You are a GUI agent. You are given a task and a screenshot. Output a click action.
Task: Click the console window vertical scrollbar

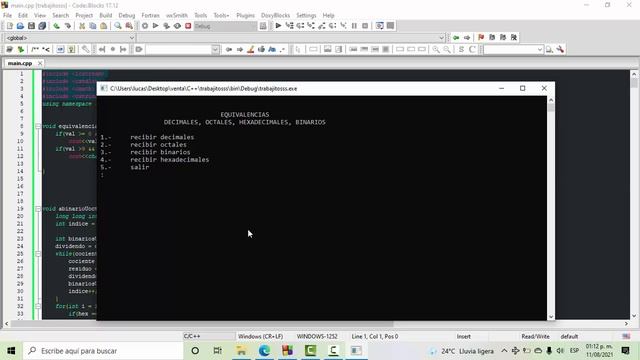[x=551, y=208]
